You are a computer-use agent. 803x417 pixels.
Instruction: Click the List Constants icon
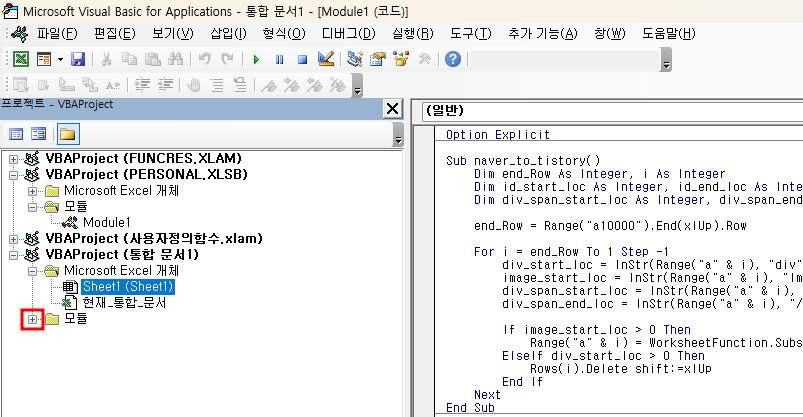point(44,85)
